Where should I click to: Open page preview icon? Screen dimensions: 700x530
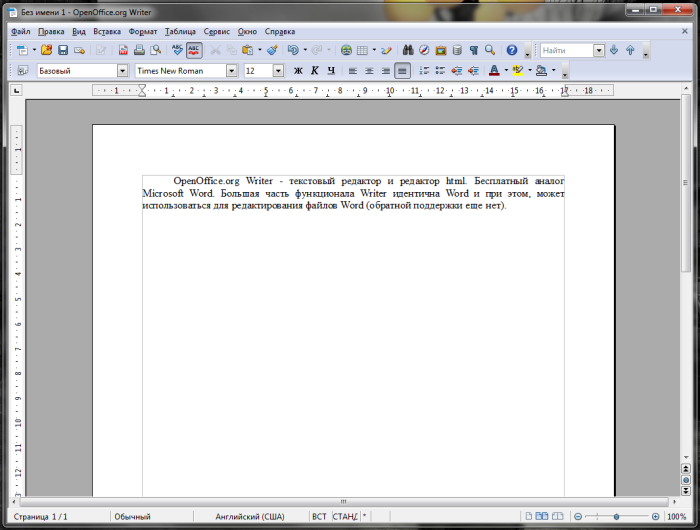point(155,50)
